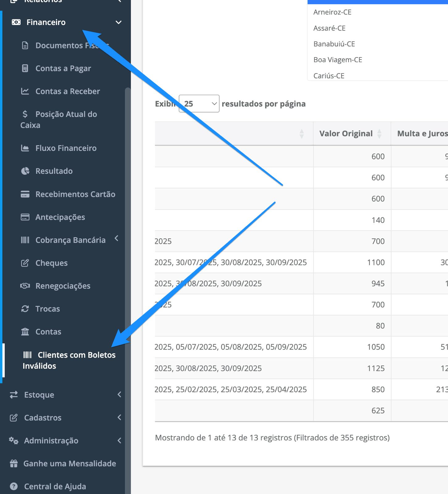Expand the Administração menu chevron
The width and height of the screenshot is (448, 494).
click(x=119, y=441)
